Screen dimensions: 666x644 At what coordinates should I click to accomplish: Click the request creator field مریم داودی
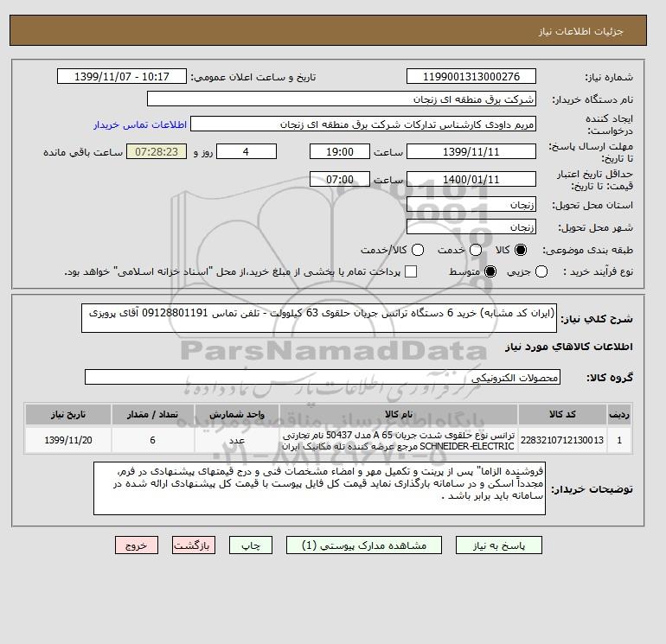pos(363,124)
